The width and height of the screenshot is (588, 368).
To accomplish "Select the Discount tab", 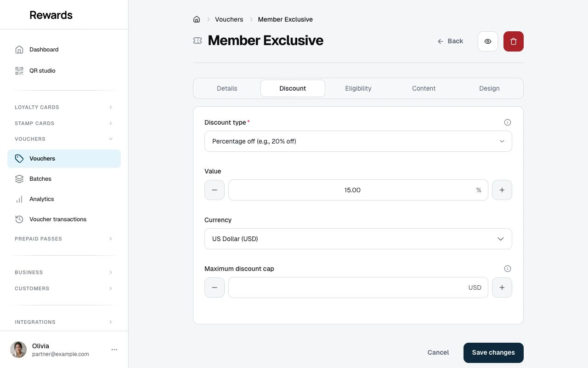I will [x=293, y=88].
